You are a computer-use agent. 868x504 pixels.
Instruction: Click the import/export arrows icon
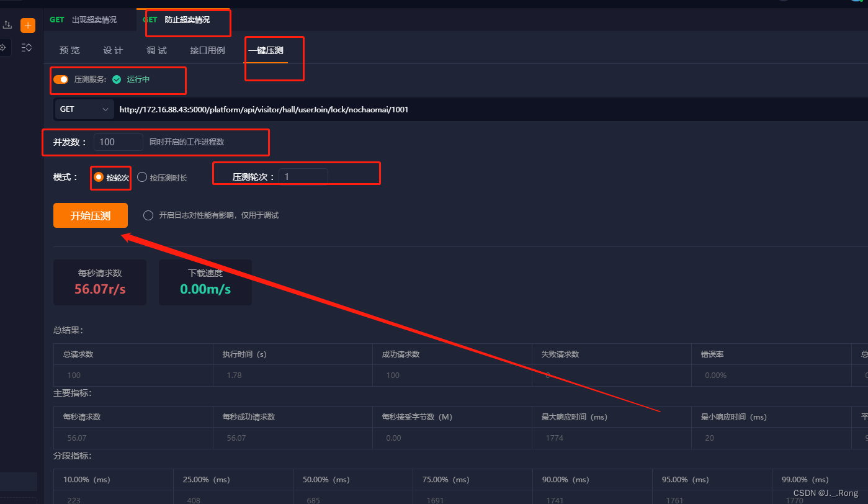7,25
